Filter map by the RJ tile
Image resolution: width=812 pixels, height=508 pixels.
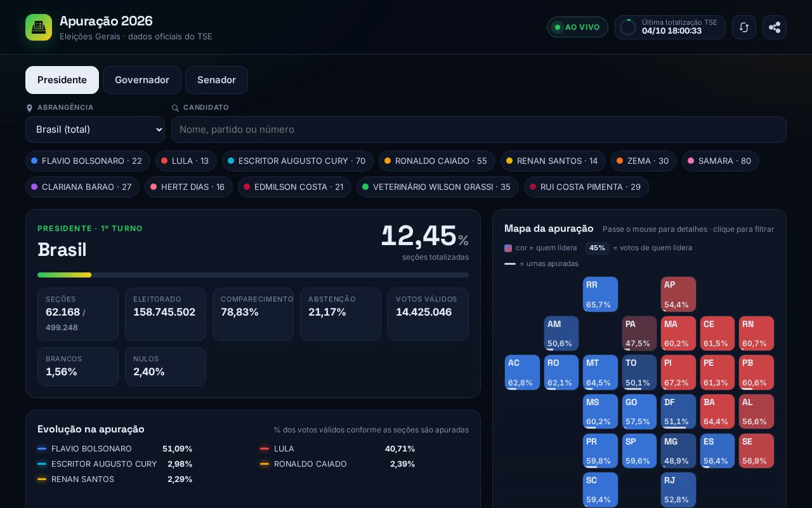[678, 490]
